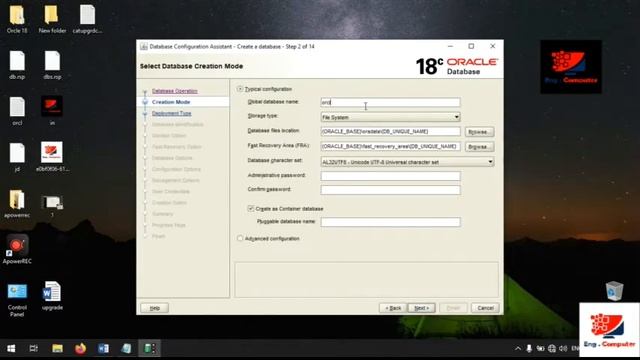Click the Administrative password field
The height and width of the screenshot is (360, 640).
point(391,176)
